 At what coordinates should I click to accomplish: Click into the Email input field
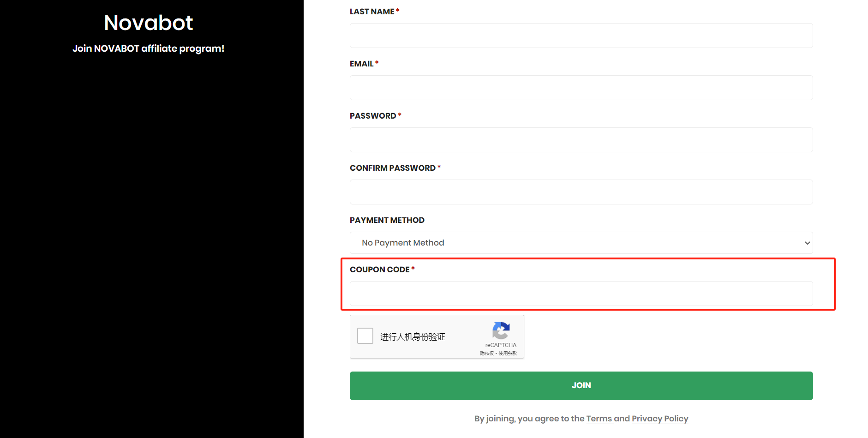(581, 88)
